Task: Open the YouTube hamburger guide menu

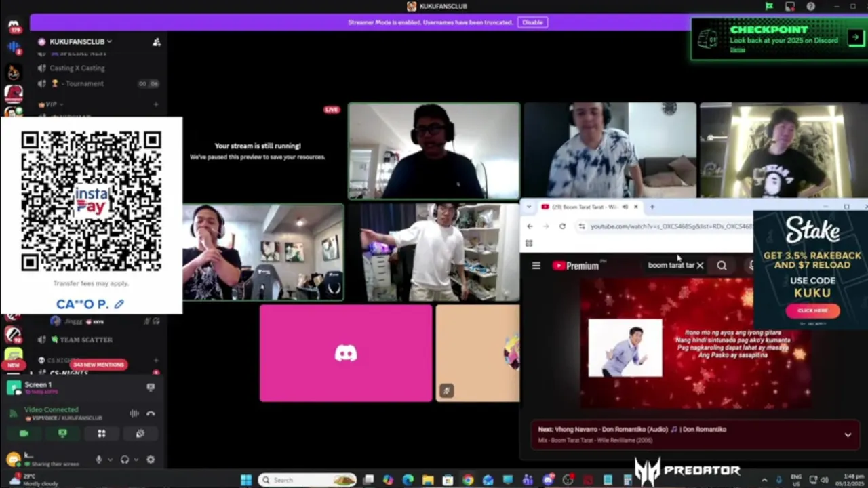Action: tap(536, 266)
